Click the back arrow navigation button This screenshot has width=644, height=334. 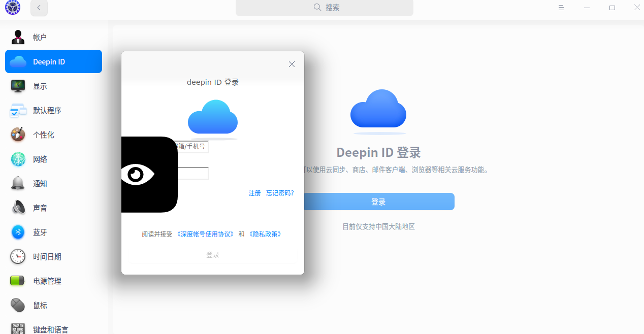[39, 8]
